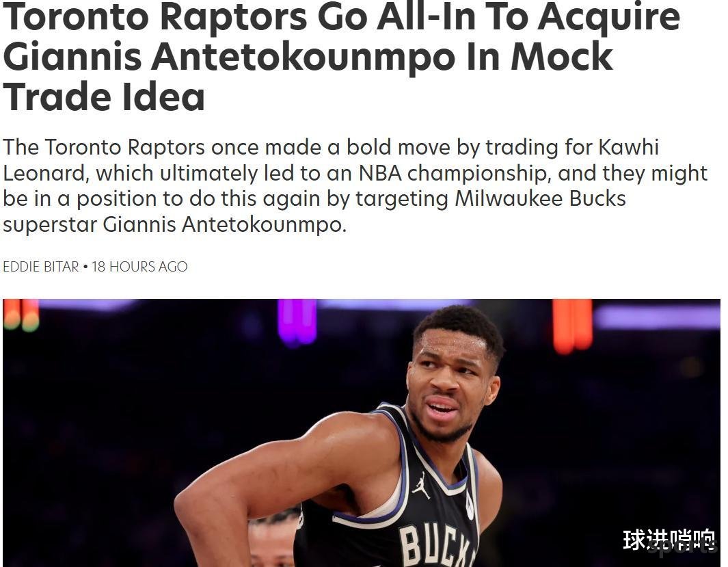Screen dimensions: 728x567
Task: Click the Jordan Jumpman logo on the jersey
Action: coord(420,486)
